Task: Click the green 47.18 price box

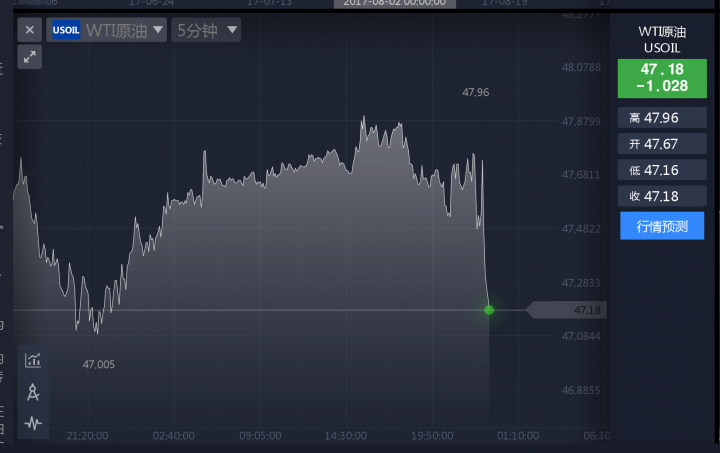Action: 662,78
